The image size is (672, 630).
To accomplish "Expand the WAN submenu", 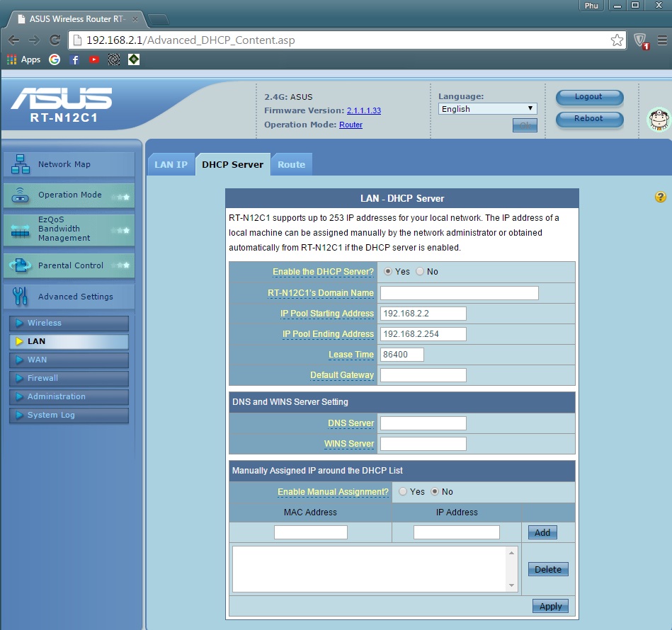I will click(69, 360).
